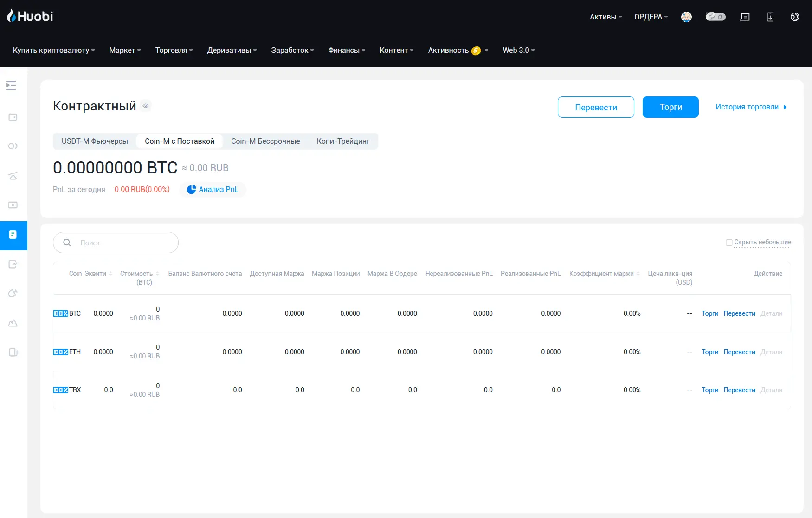Viewport: 812px width, 518px height.
Task: Open the globe language selector
Action: 795,17
